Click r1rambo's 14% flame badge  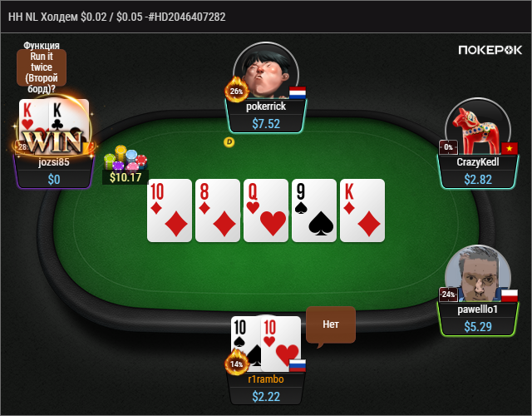tap(236, 363)
